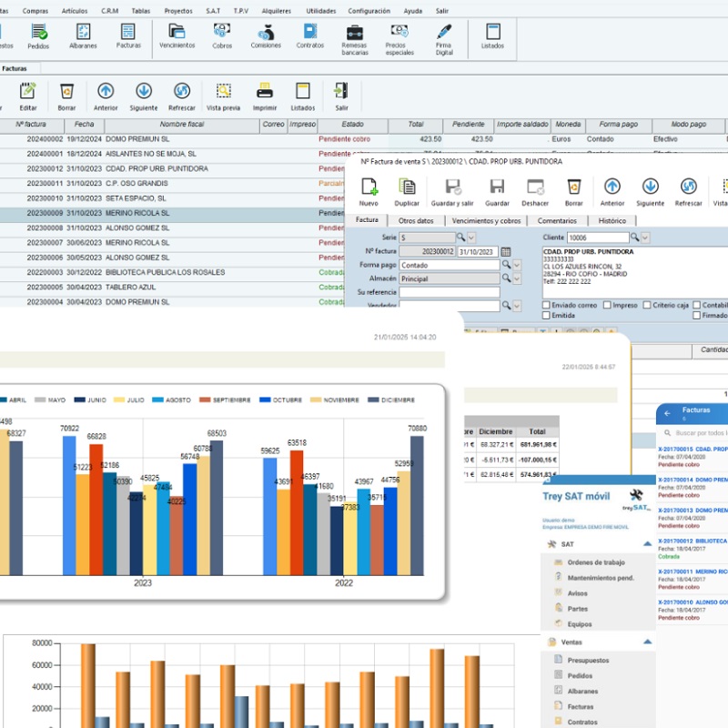
Task: Collapse the SAT section in mobile menu
Action: coord(647,543)
